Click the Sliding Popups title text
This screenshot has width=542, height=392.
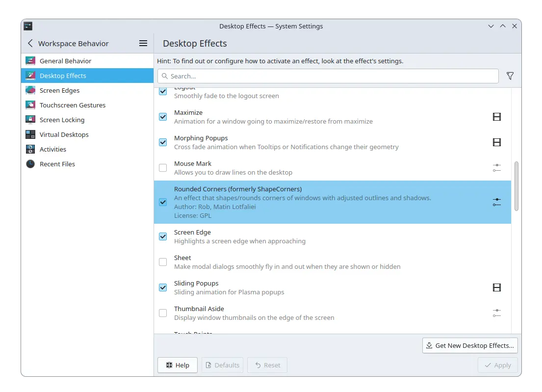pyautogui.click(x=196, y=283)
